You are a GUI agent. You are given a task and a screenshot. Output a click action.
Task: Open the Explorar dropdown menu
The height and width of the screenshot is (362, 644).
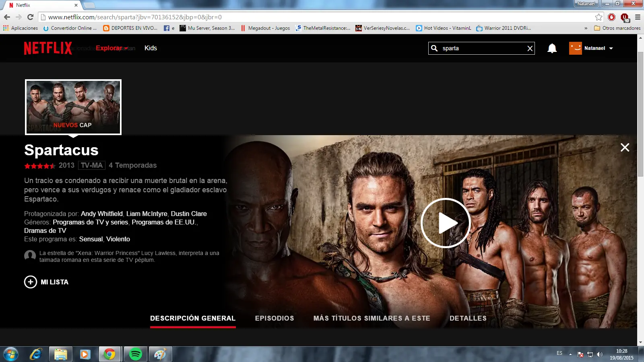click(x=111, y=48)
